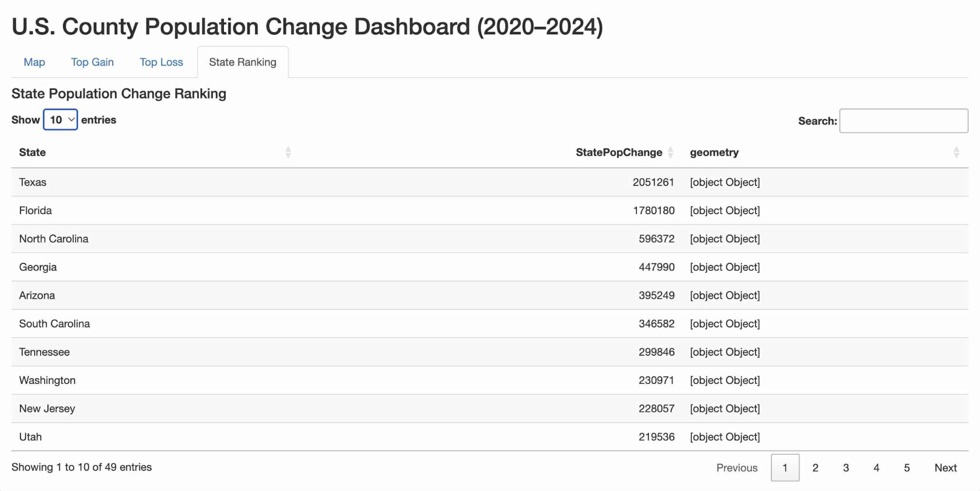Click Utah's population change value 219536
The width and height of the screenshot is (980, 491).
pos(657,437)
